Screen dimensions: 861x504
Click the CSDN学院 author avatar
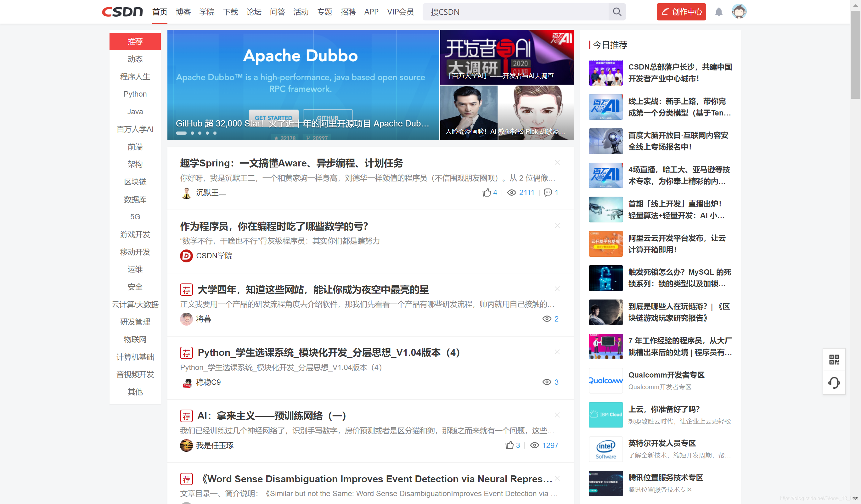pos(186,256)
